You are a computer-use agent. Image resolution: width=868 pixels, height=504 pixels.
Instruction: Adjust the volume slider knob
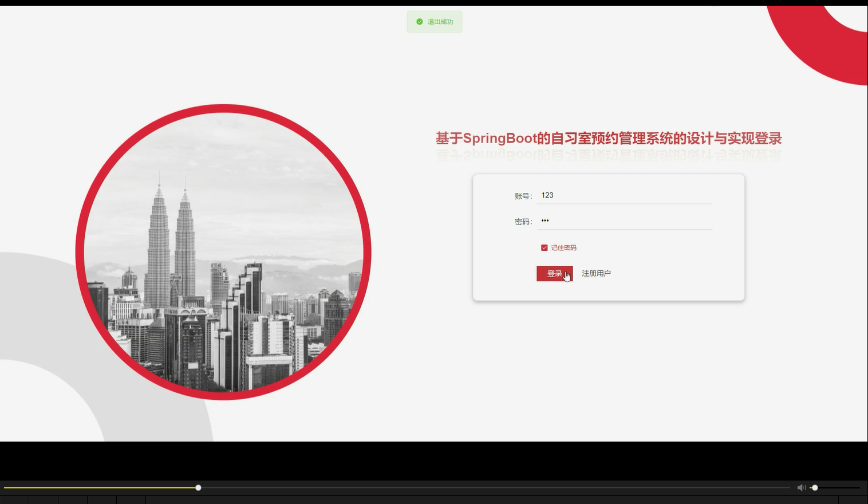[815, 488]
